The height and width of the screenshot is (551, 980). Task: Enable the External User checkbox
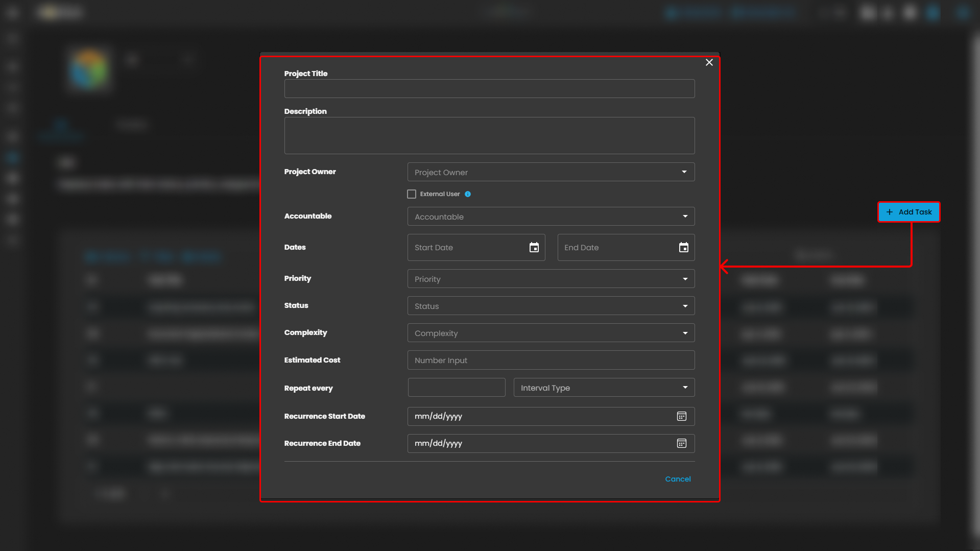point(412,194)
